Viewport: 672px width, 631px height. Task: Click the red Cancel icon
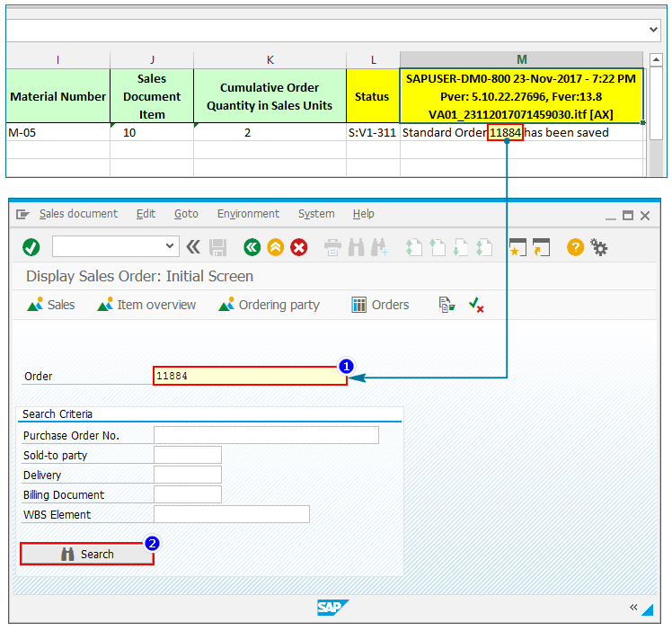click(299, 247)
